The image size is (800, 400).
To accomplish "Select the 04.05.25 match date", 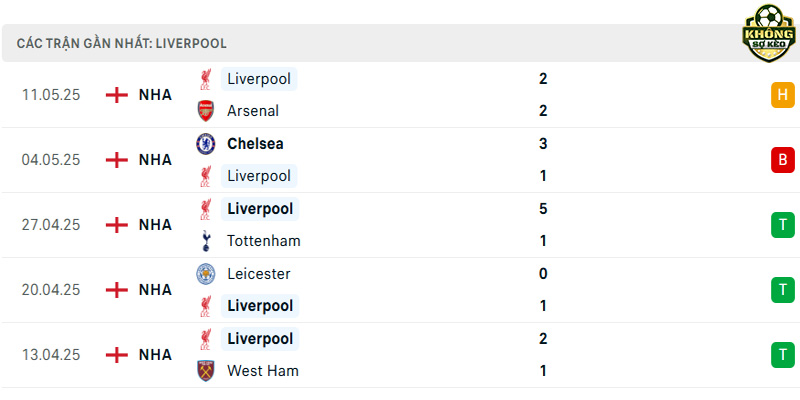I will pyautogui.click(x=51, y=160).
